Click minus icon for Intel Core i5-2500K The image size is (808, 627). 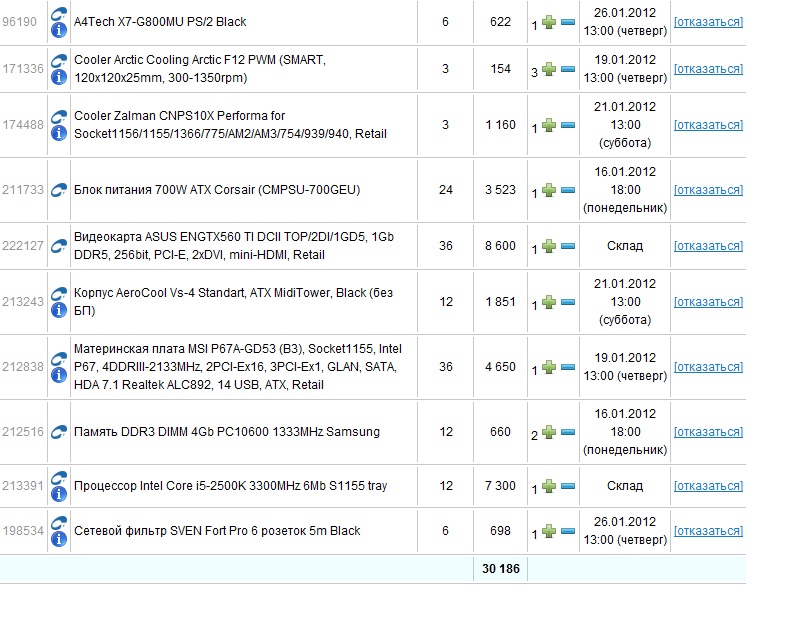pos(568,486)
